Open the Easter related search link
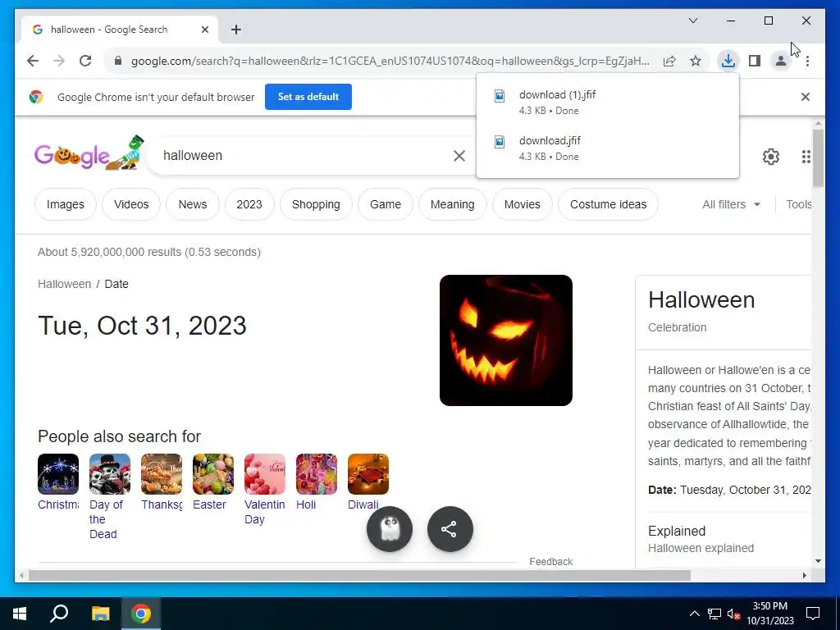 [209, 504]
